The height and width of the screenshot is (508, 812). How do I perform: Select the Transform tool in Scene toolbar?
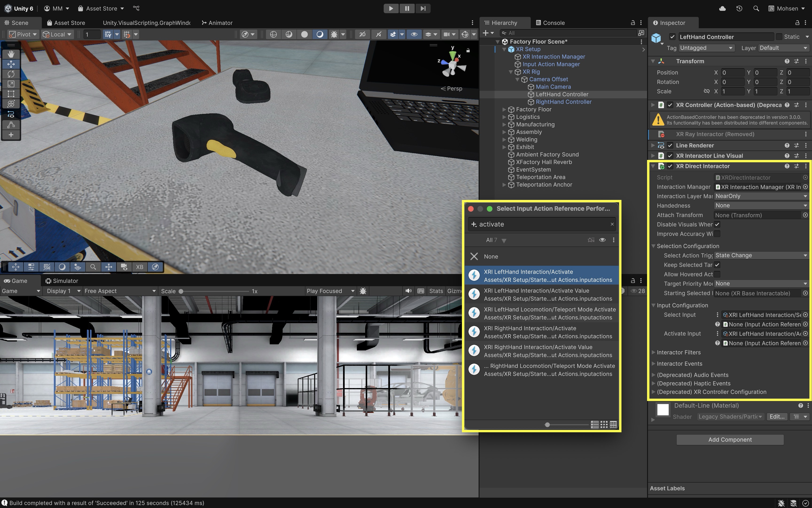click(11, 104)
